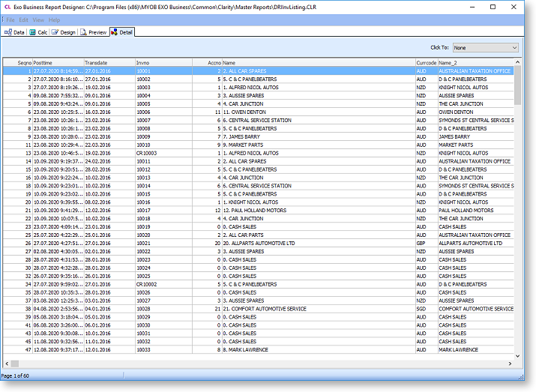Select row with invoice 10001
The width and height of the screenshot is (536, 392).
coord(258,70)
